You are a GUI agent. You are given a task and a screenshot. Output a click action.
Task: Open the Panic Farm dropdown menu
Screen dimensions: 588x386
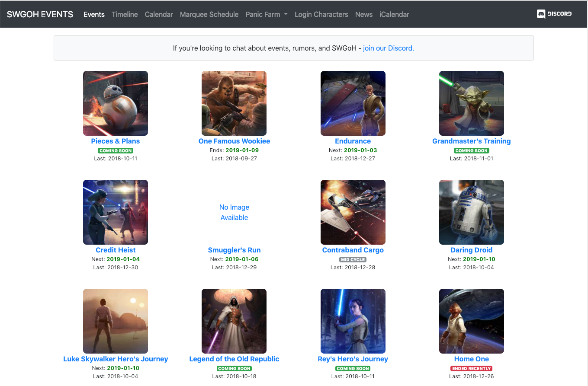(266, 14)
